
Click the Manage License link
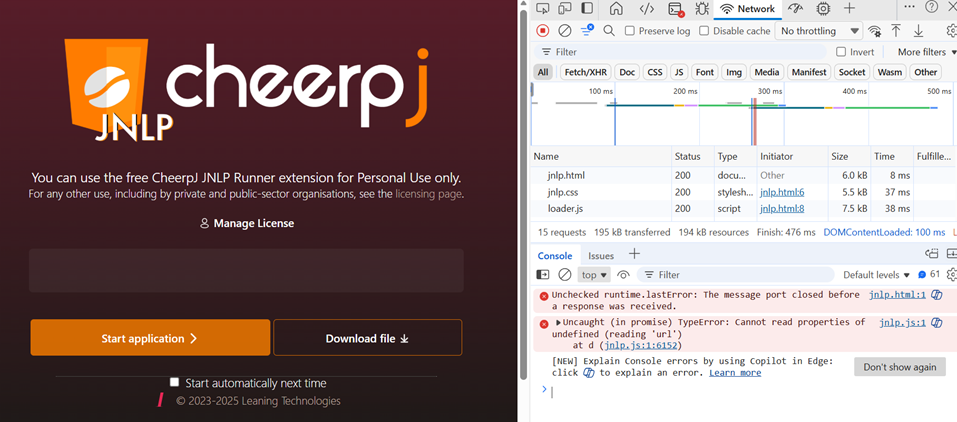[247, 224]
